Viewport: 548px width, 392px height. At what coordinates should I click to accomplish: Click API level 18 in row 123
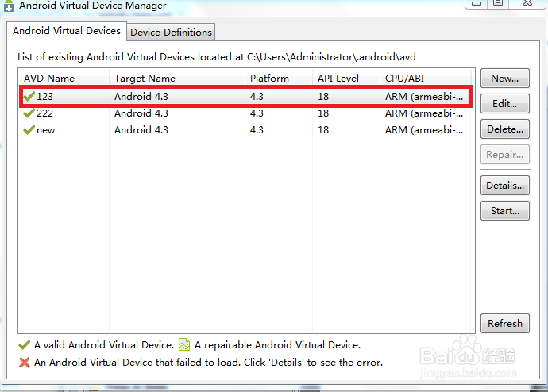tap(323, 96)
